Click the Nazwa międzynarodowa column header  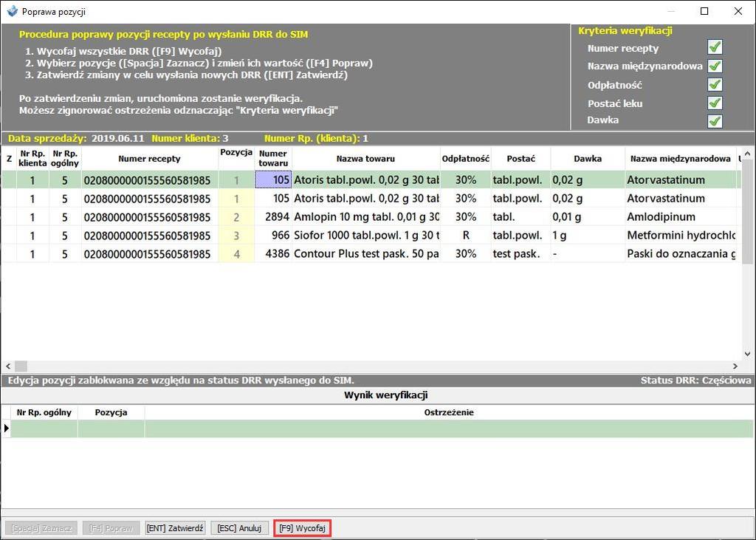click(x=681, y=159)
